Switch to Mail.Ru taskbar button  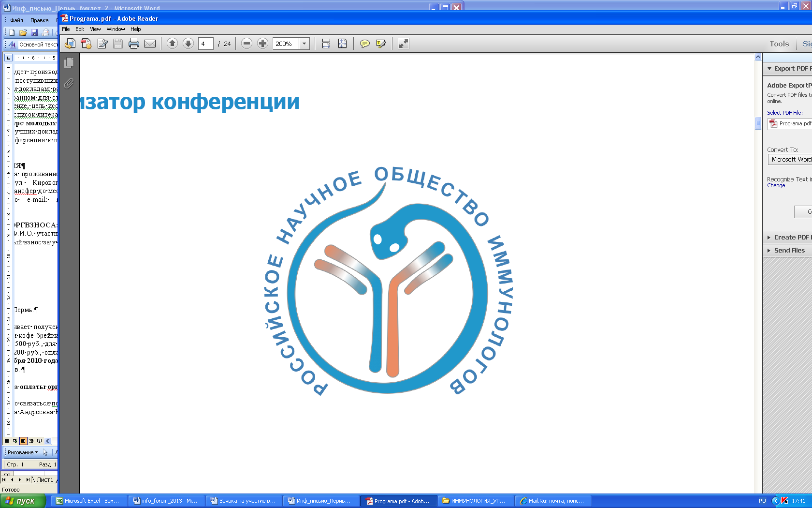coord(552,501)
